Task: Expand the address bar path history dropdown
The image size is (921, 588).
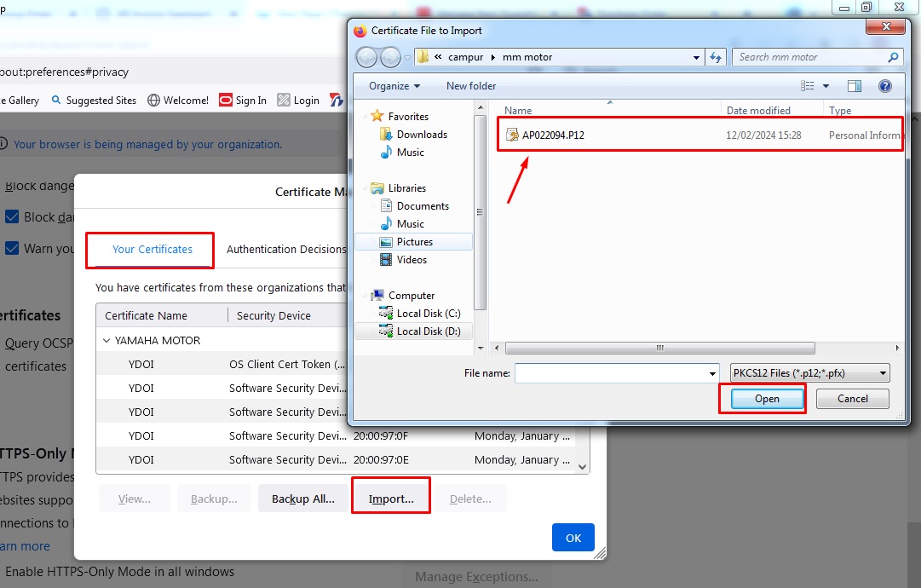Action: point(696,58)
